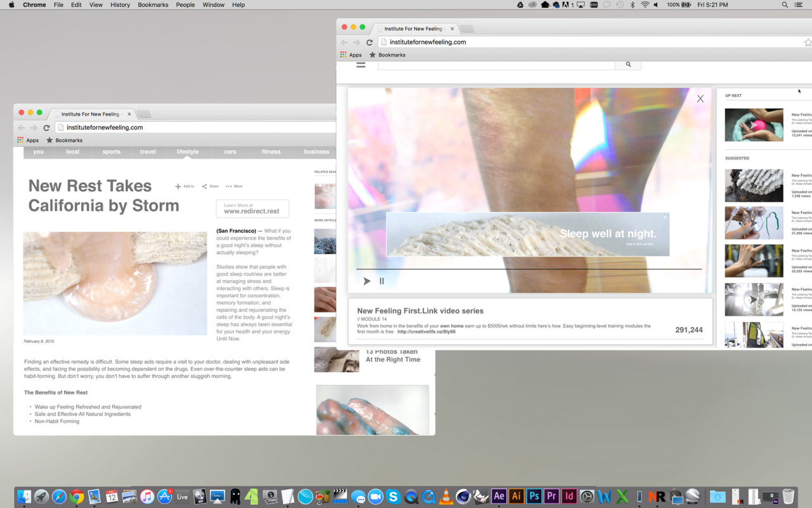This screenshot has width=812, height=508.
Task: Open the Apps shortcut in the right window
Action: click(351, 55)
